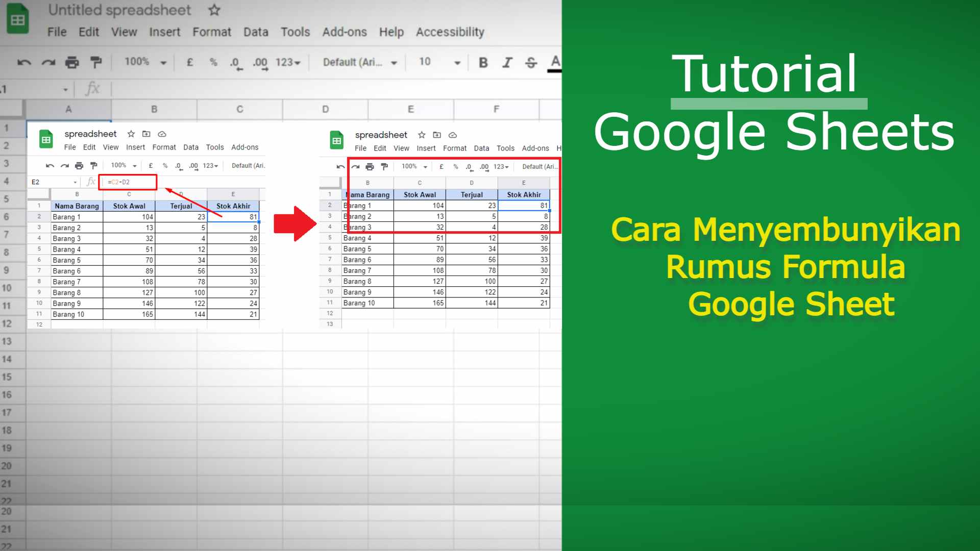Format as currency using the £ icon
Viewport: 980px width, 551px height.
pyautogui.click(x=190, y=62)
